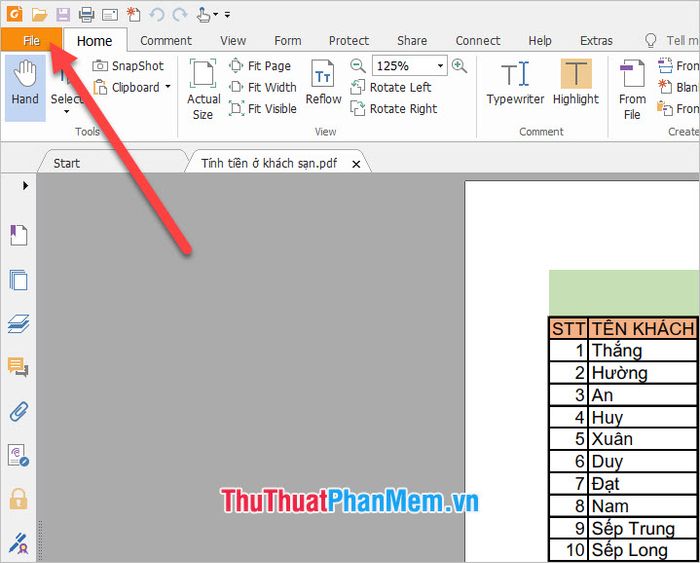
Task: Click Fit Page
Action: coord(260,66)
